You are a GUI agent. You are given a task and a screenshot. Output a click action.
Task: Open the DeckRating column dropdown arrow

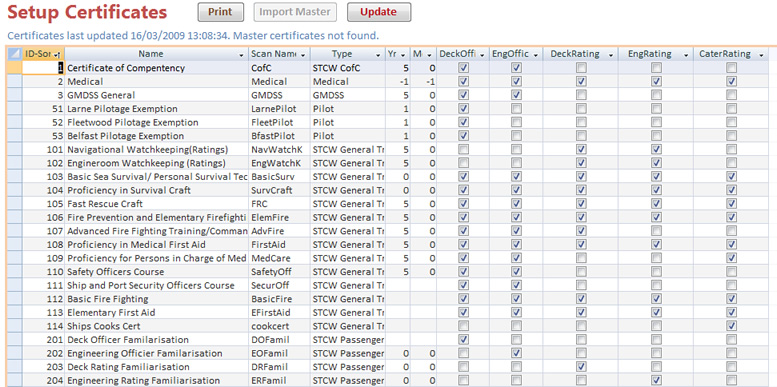[610, 55]
